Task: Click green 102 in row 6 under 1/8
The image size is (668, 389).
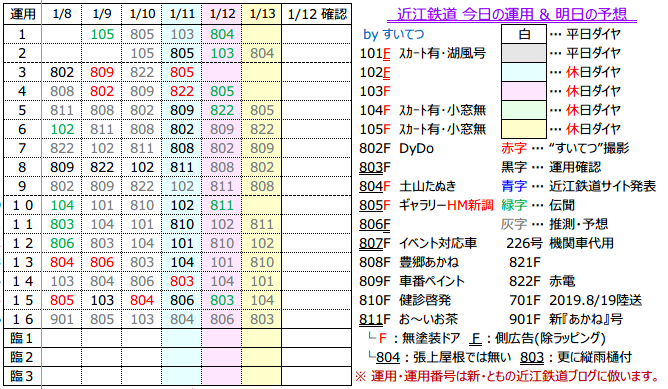Action: click(62, 129)
